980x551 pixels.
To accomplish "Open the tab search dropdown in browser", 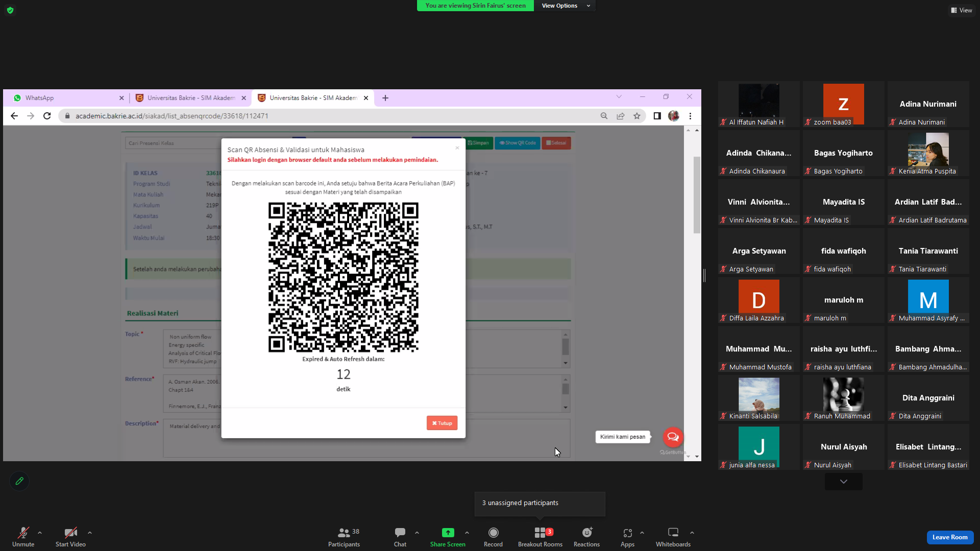I will [x=619, y=97].
